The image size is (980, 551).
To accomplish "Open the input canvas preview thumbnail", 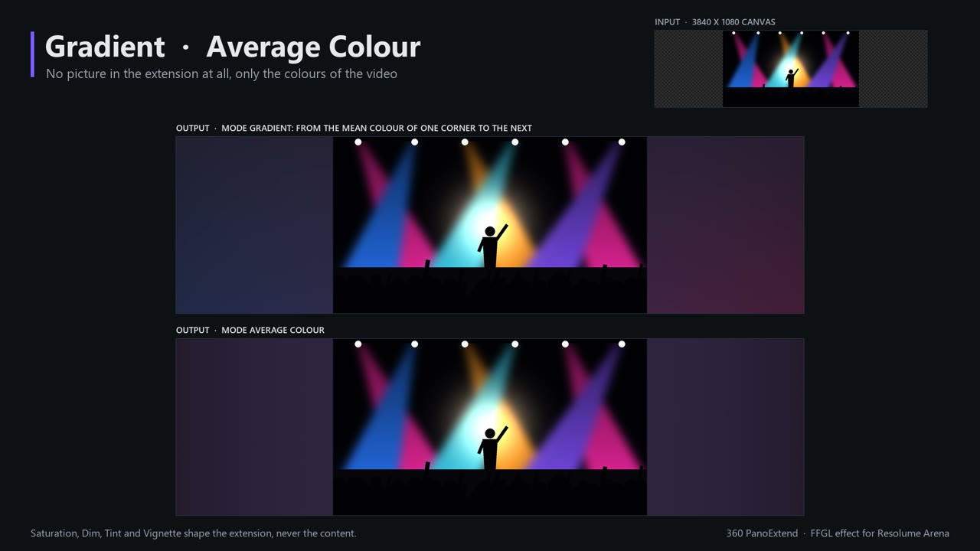I will (x=791, y=69).
